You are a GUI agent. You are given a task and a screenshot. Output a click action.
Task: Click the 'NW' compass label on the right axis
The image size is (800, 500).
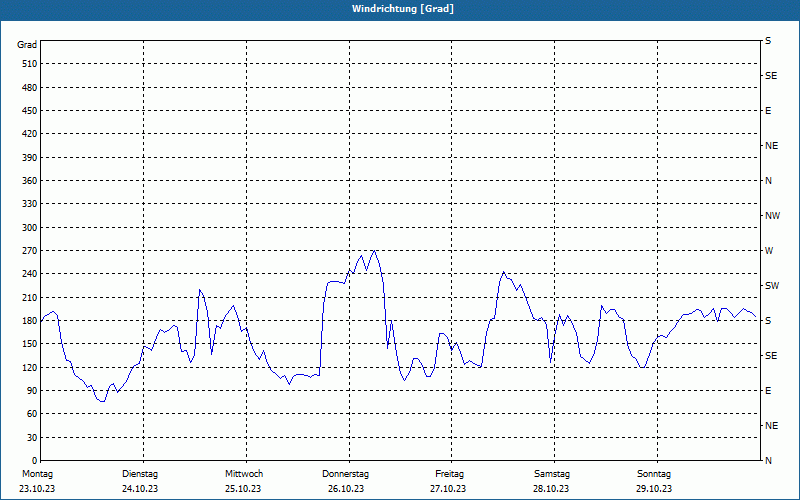click(772, 216)
